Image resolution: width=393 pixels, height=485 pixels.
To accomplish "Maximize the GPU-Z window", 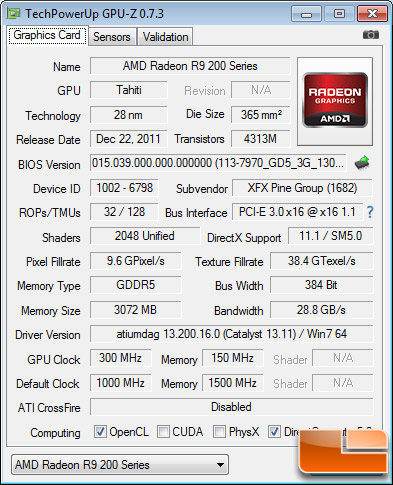I will (339, 14).
